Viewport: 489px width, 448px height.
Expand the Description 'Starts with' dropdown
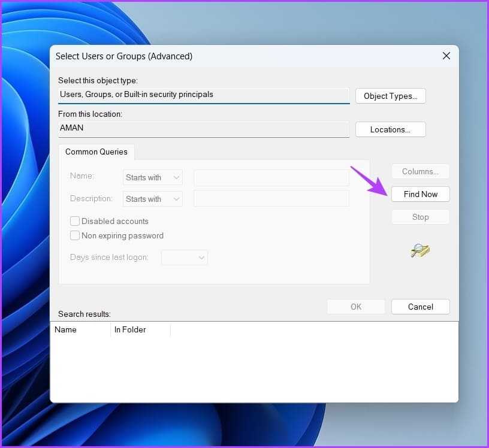(152, 199)
